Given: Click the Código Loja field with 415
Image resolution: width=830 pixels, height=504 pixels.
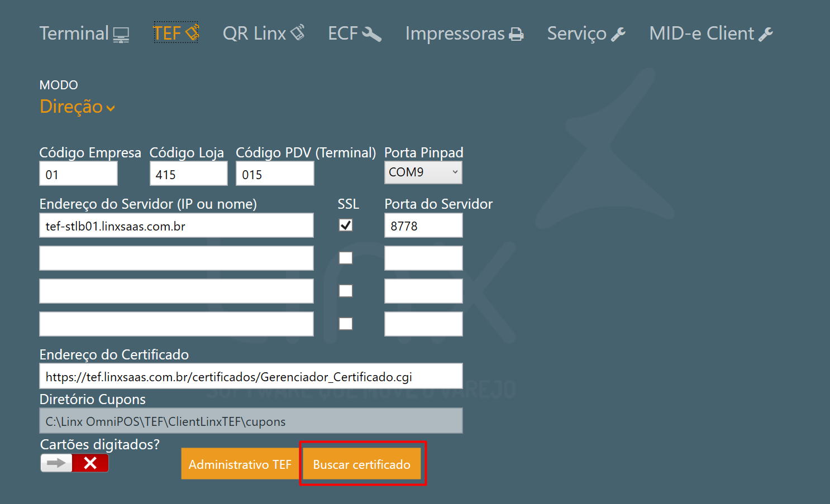Looking at the screenshot, I should pyautogui.click(x=189, y=174).
